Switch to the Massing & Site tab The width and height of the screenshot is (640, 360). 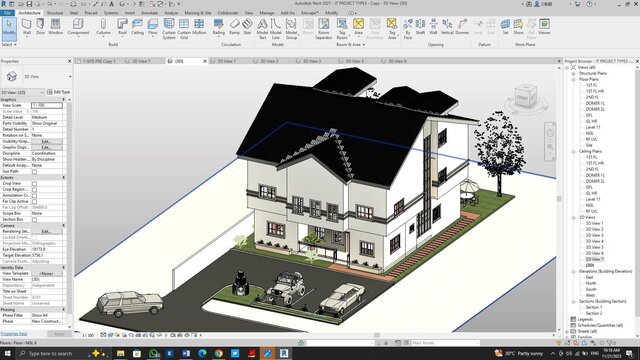[x=198, y=13]
